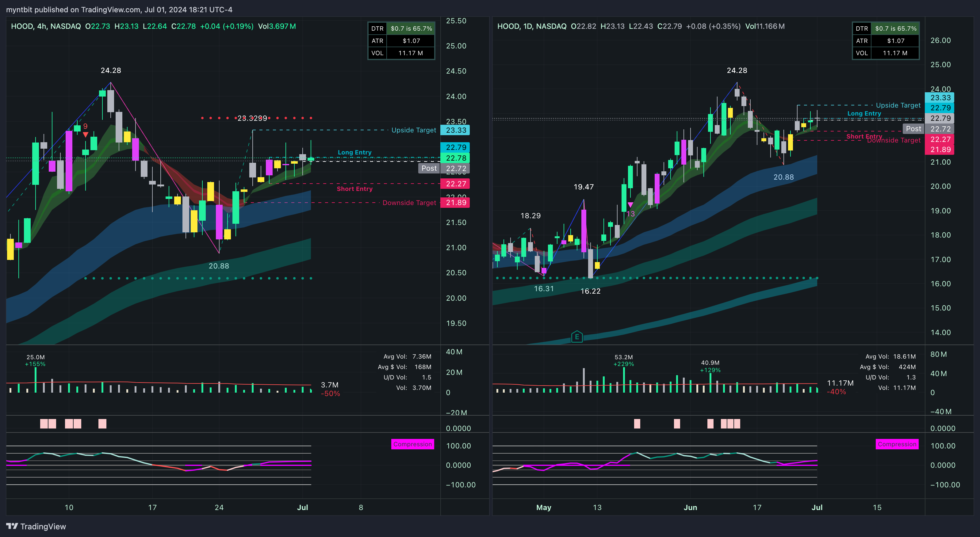Click the 'Long Entry' label on the daily chart
Viewport: 980px width, 537px height.
pos(864,113)
